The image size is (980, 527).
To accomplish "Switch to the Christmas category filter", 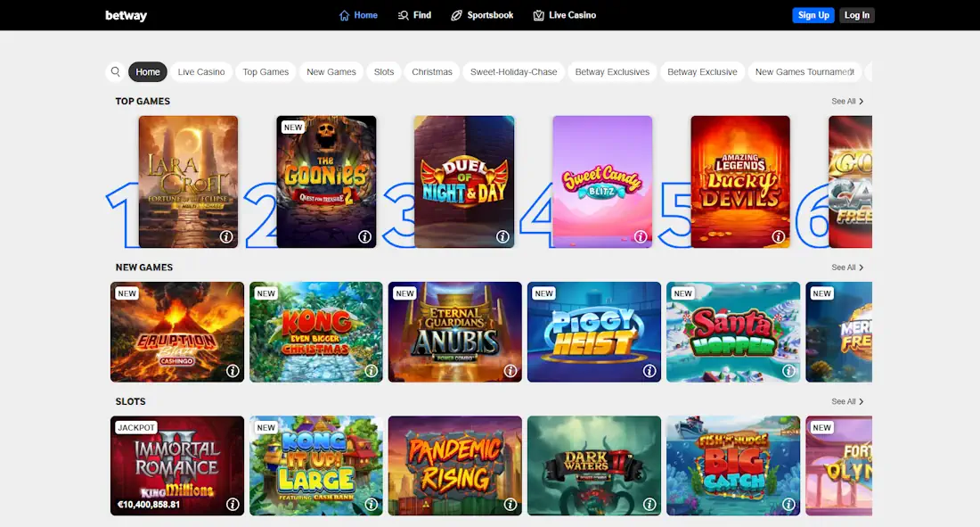I will (431, 71).
